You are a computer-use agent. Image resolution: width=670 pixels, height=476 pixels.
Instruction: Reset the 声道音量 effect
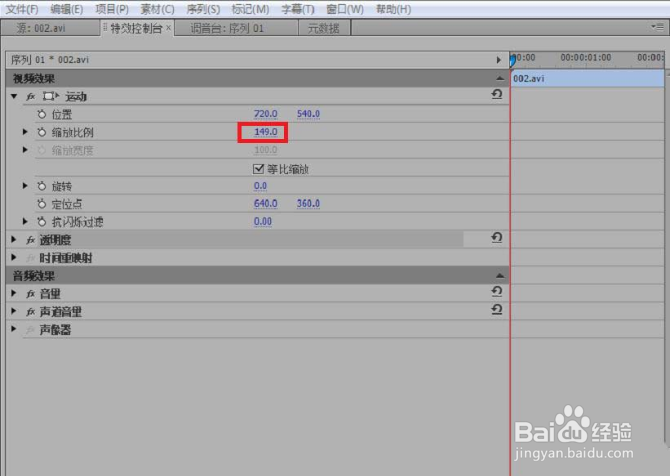(x=497, y=309)
